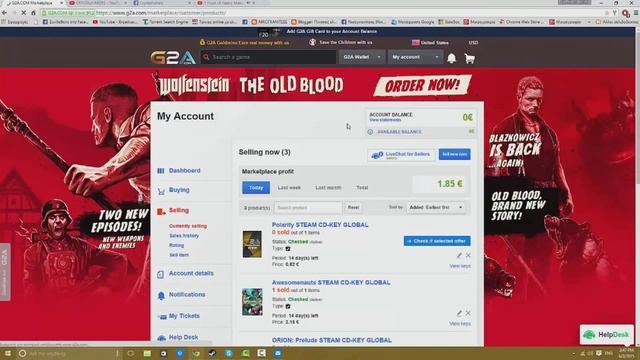This screenshot has width=640, height=360.
Task: Click the ORDER NOW banner button
Action: [x=422, y=85]
